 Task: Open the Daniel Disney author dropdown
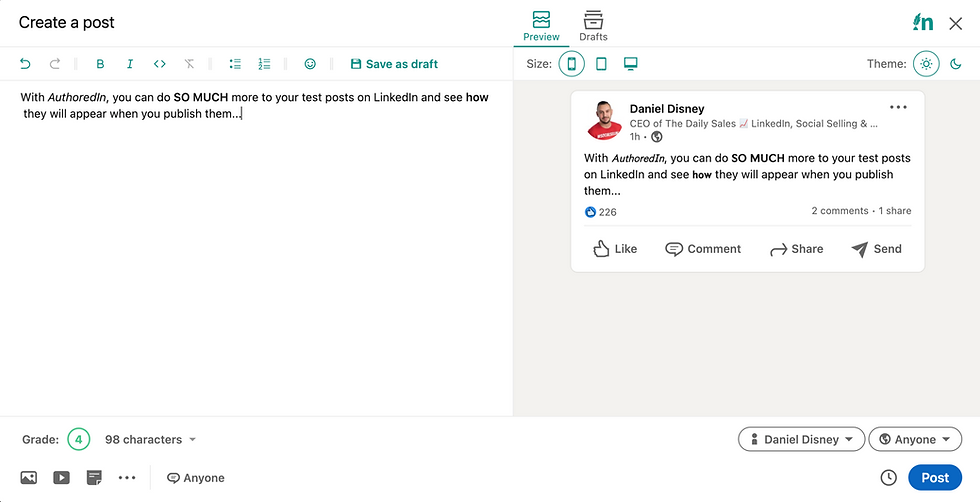coord(801,439)
